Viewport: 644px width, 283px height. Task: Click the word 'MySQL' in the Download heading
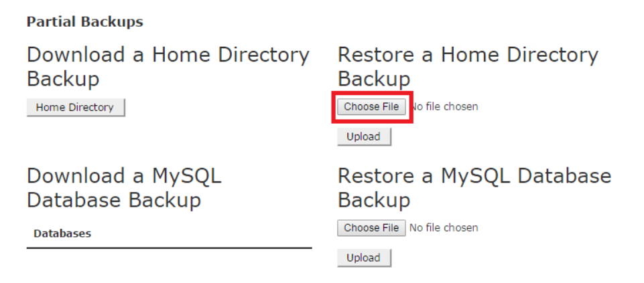pos(186,176)
